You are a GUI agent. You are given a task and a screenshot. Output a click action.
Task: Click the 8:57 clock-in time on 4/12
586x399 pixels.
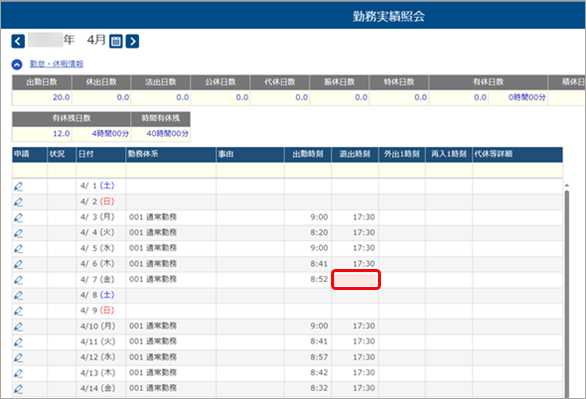pos(319,358)
